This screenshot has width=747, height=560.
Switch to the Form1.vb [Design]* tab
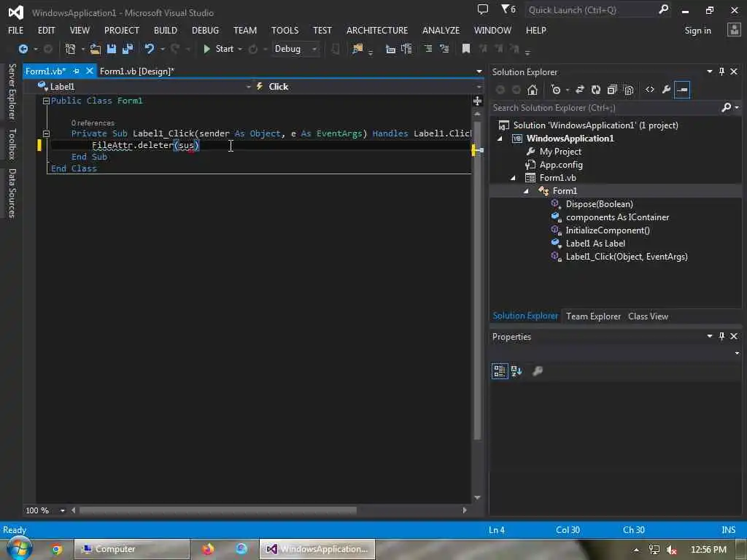[x=137, y=71]
